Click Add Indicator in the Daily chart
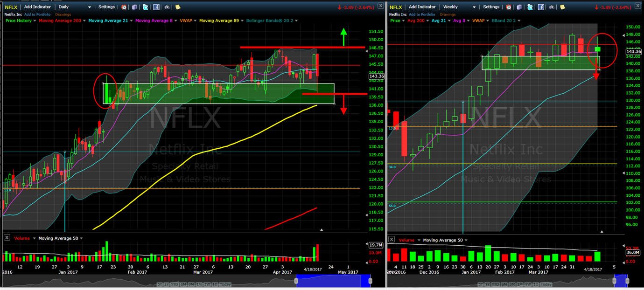This screenshot has width=644, height=290. point(37,7)
